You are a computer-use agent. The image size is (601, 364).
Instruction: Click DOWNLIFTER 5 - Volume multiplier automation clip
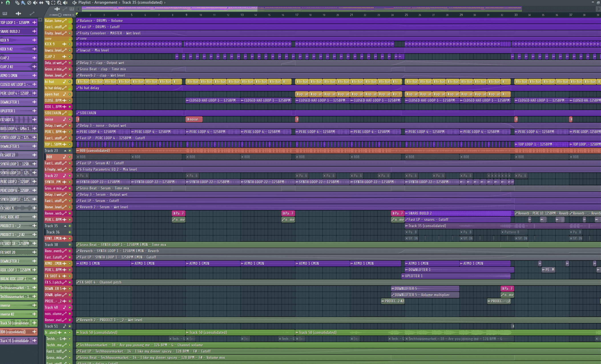coord(425,295)
